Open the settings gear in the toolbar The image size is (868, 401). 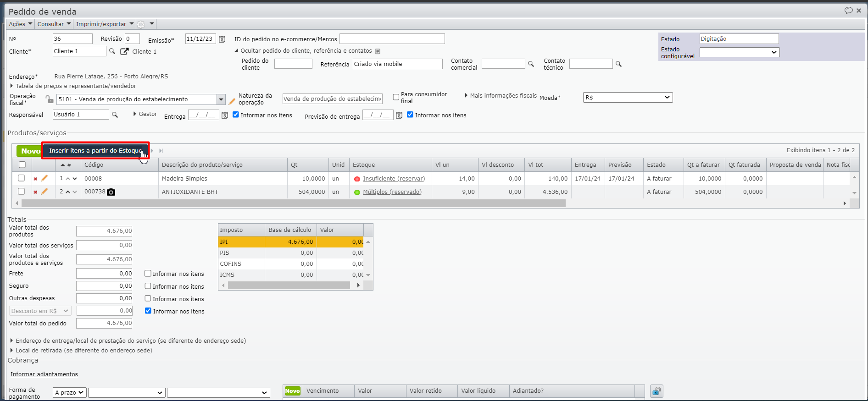pyautogui.click(x=141, y=24)
